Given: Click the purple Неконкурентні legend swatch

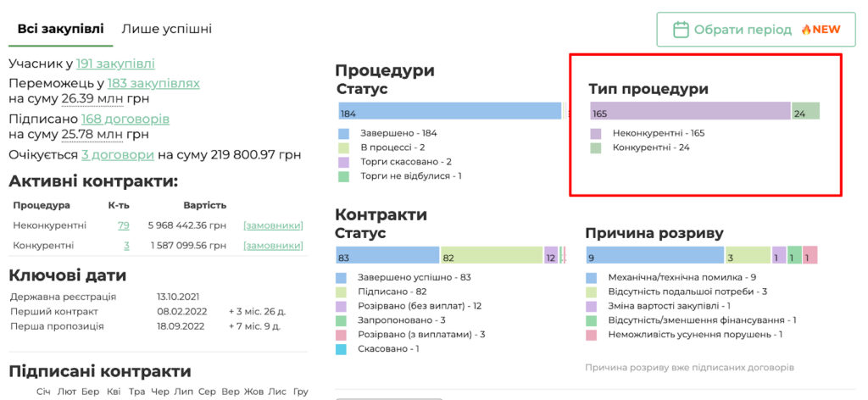Looking at the screenshot, I should [596, 133].
